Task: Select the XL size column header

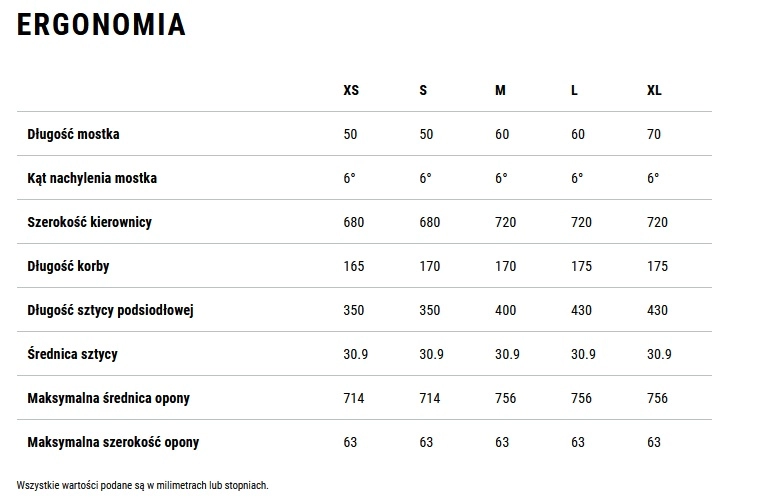Action: (654, 90)
